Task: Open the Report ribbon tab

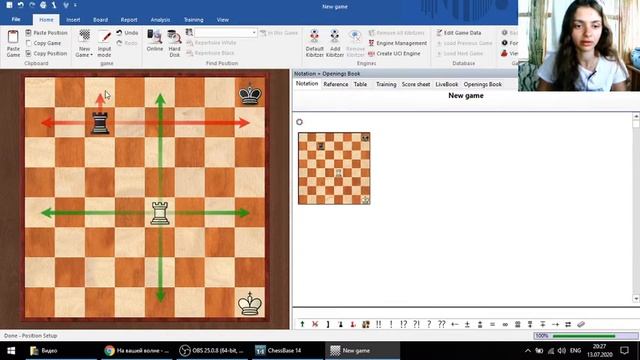Action: click(x=129, y=20)
